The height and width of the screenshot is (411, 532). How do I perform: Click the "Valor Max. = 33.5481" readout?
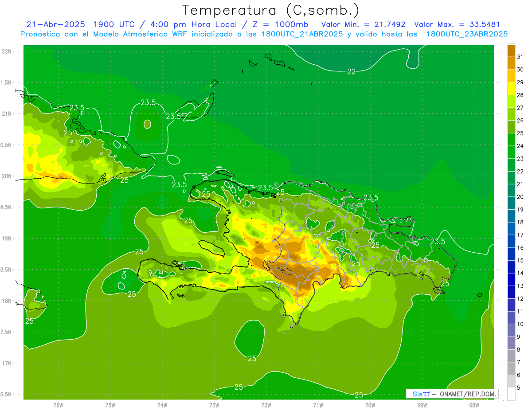[457, 24]
